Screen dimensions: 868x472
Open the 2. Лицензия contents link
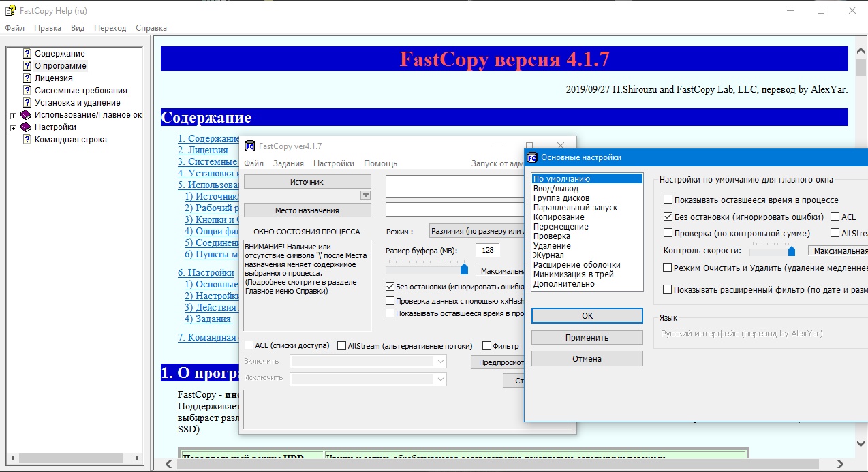203,150
